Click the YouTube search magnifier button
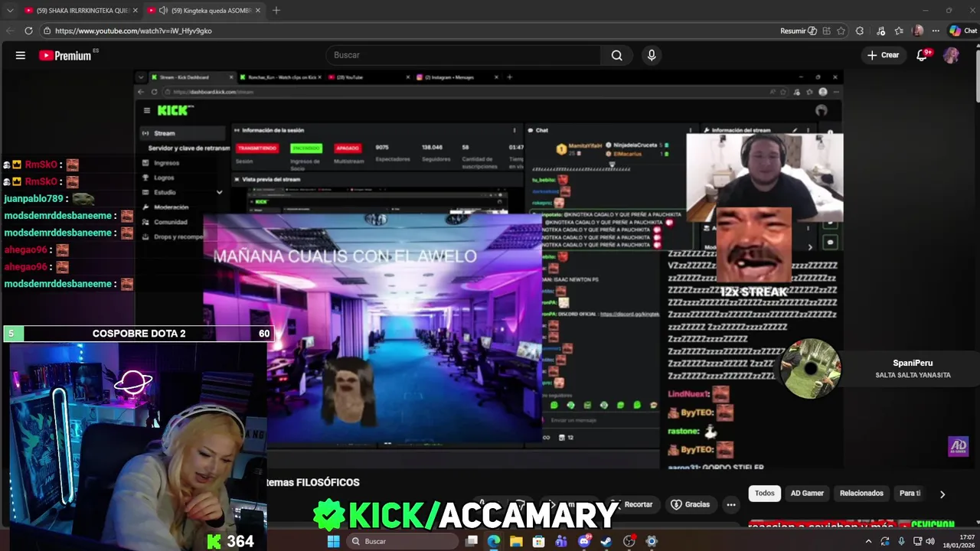The height and width of the screenshot is (551, 980). [x=617, y=55]
